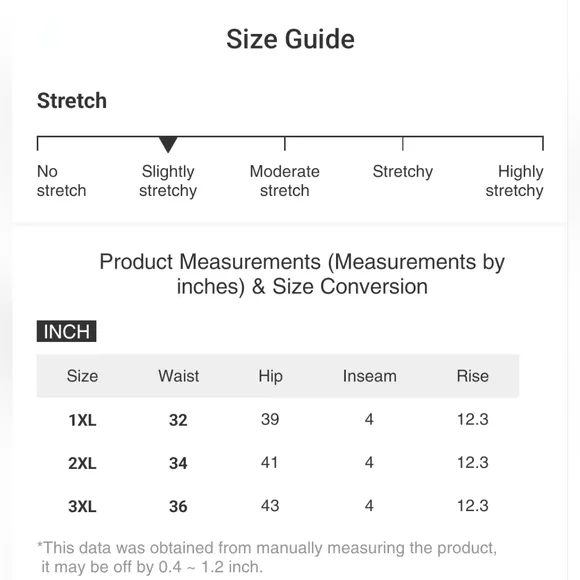This screenshot has height=580, width=580.
Task: Click the Hip column header
Action: tap(270, 376)
